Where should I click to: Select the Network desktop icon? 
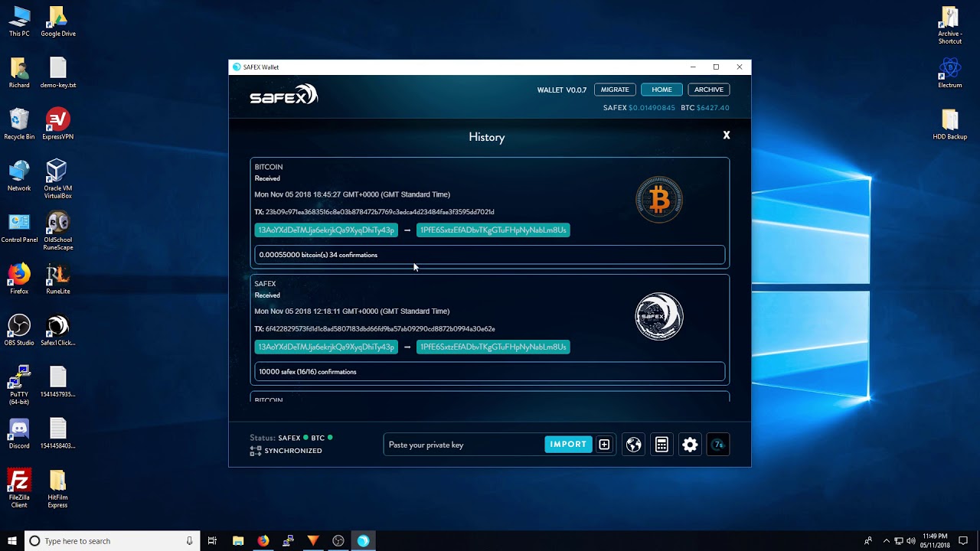(19, 175)
